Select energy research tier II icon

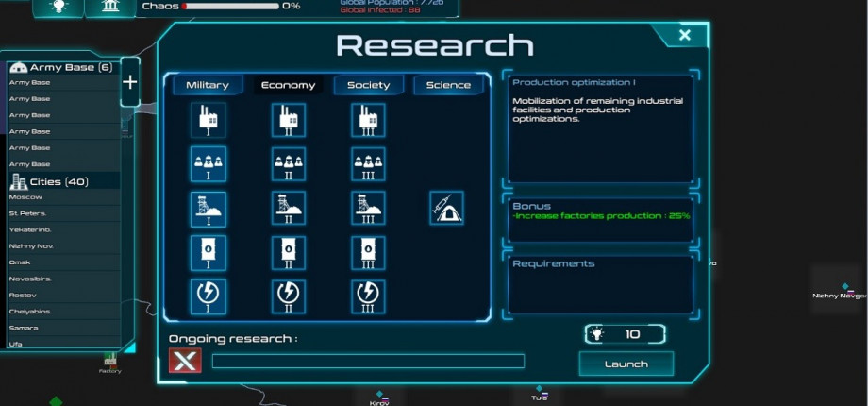[289, 296]
